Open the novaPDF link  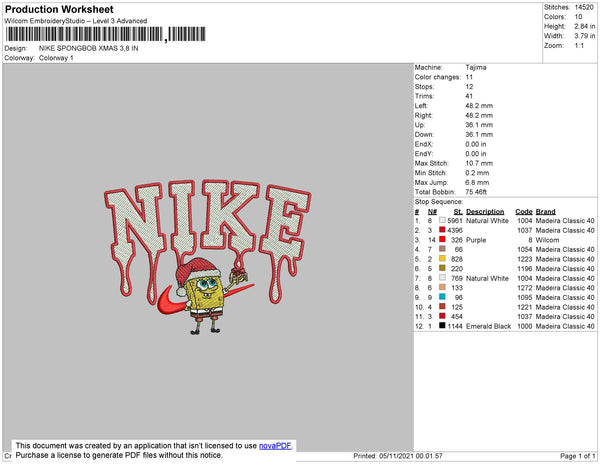[275, 446]
